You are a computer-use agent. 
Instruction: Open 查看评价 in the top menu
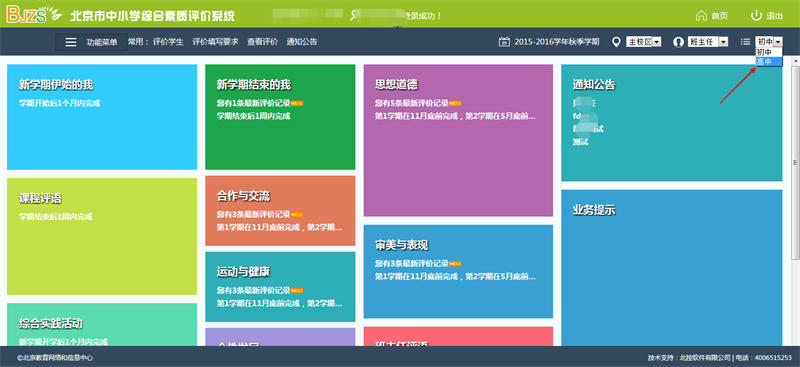(263, 42)
